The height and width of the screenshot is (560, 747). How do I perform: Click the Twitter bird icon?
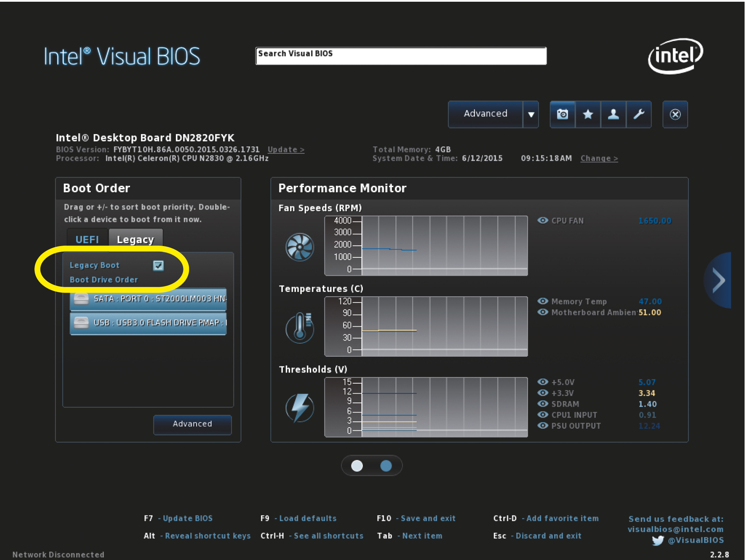click(x=658, y=540)
